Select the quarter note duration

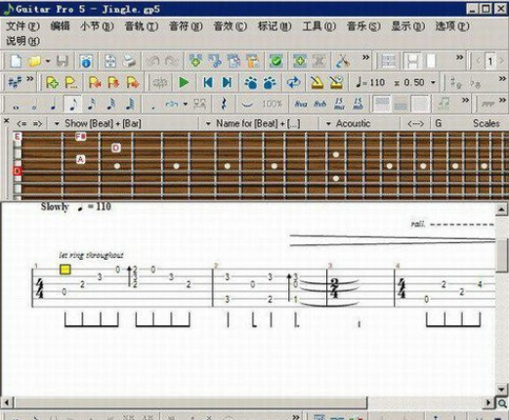(54, 105)
